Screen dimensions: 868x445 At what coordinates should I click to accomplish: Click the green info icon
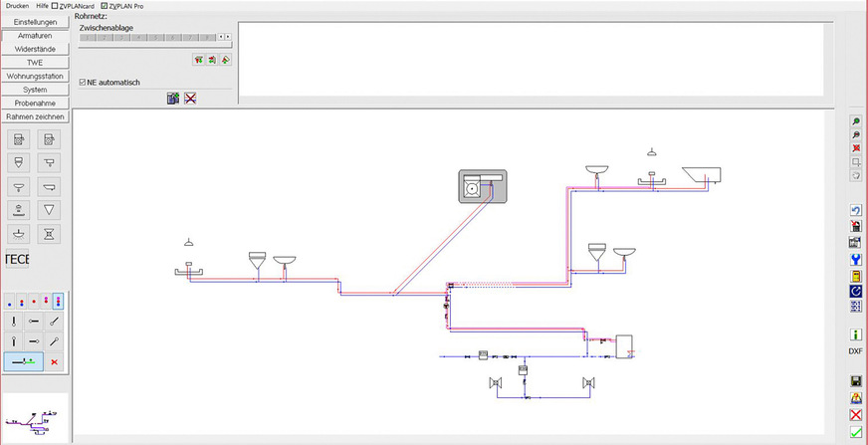click(x=855, y=334)
